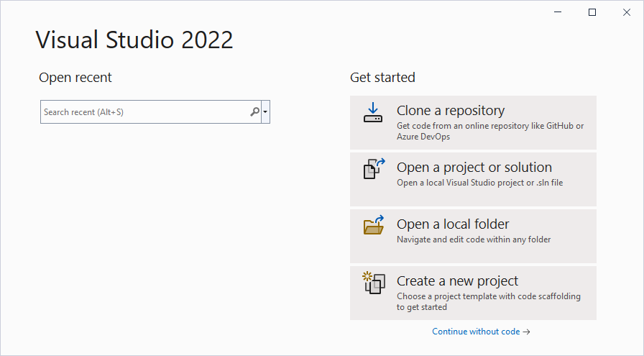Click the Open a project or solution icon

point(374,169)
